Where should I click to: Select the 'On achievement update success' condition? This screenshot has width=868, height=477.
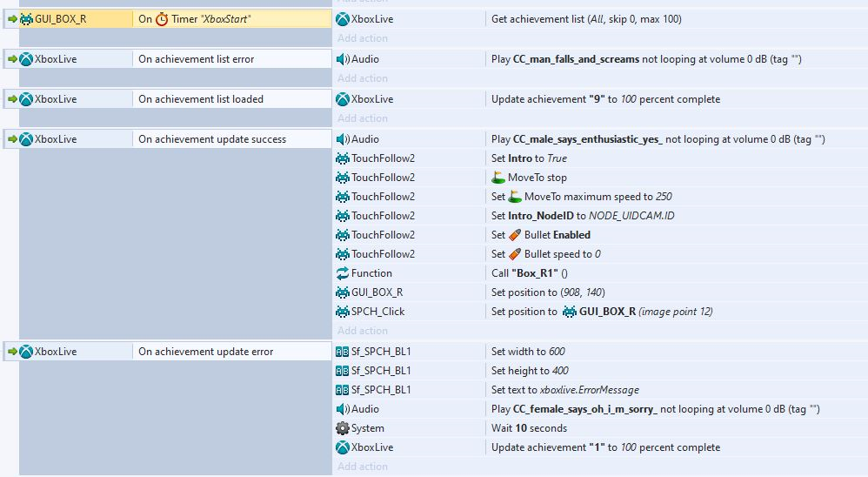[x=232, y=139]
